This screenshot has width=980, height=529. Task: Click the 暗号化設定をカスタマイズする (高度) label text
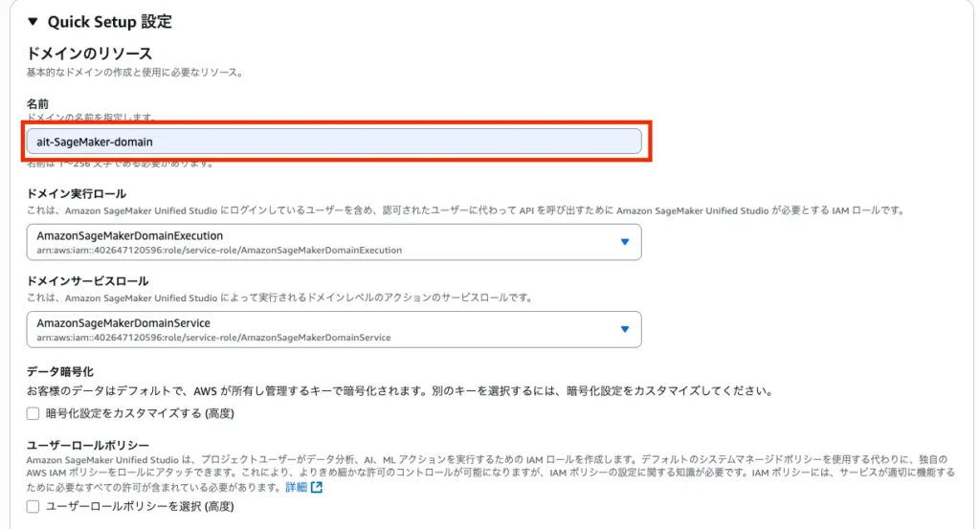[x=140, y=413]
